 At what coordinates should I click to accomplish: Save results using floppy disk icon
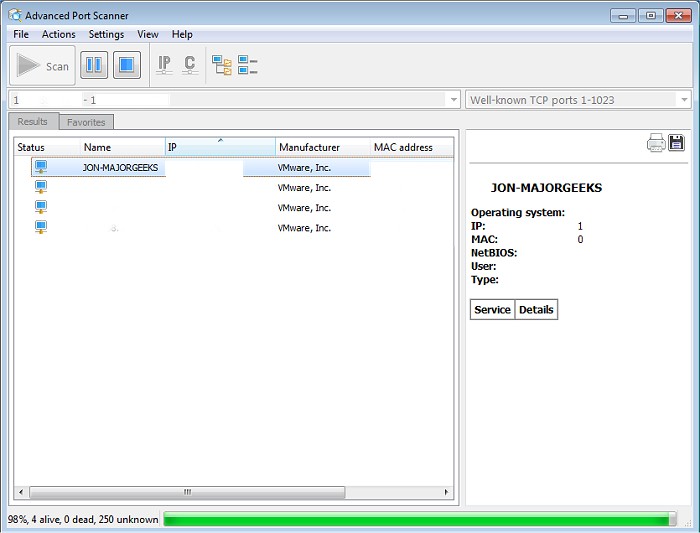[676, 143]
